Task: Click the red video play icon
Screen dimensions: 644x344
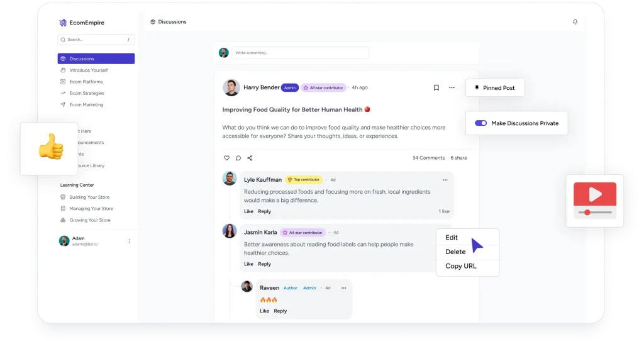Action: tap(595, 194)
